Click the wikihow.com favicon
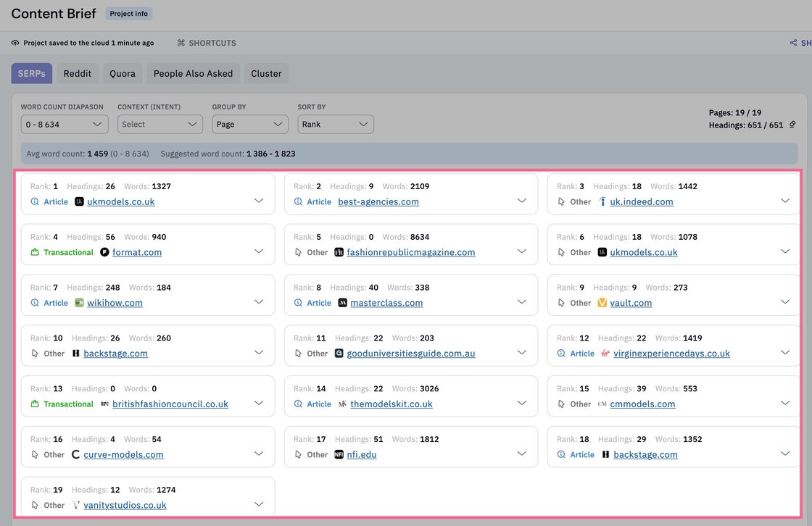Image resolution: width=812 pixels, height=526 pixels. click(x=79, y=302)
